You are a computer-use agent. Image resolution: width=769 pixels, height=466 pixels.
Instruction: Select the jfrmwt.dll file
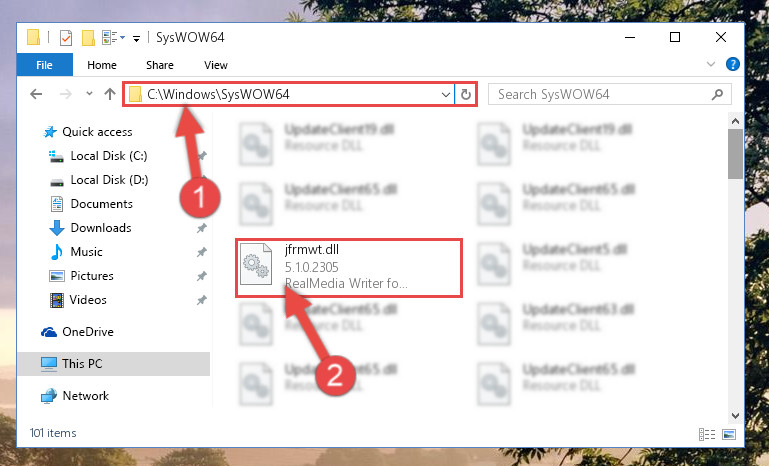click(x=349, y=267)
